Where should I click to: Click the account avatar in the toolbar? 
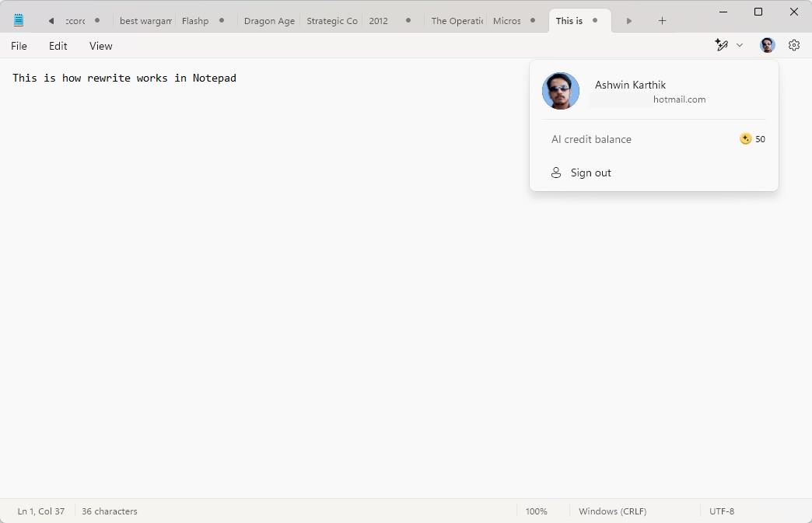[767, 46]
